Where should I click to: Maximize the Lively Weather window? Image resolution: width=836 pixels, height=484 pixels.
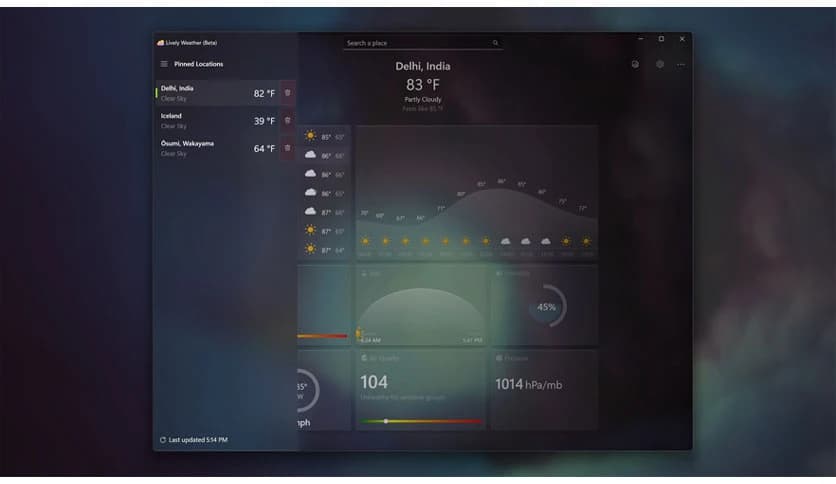(661, 39)
